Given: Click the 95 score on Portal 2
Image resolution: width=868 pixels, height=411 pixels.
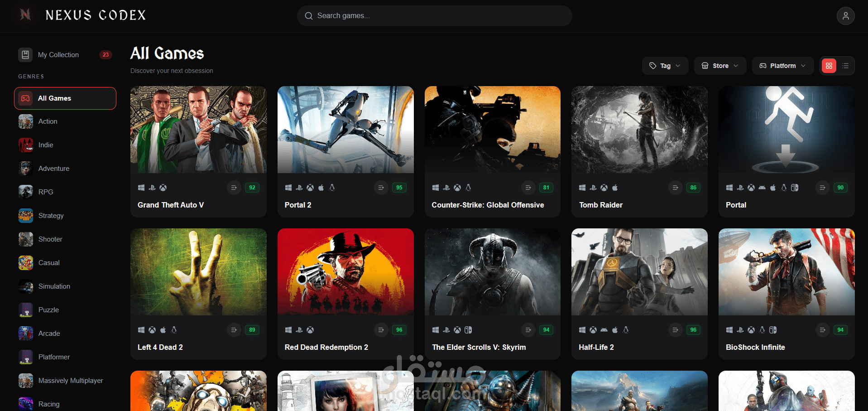Looking at the screenshot, I should click(399, 188).
